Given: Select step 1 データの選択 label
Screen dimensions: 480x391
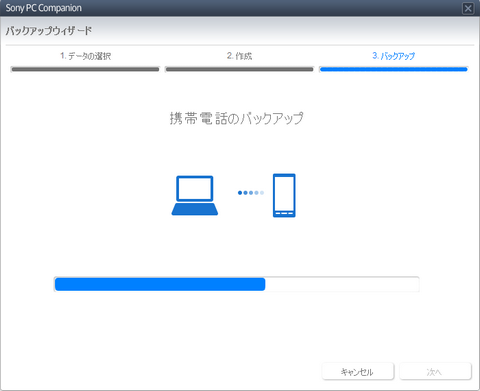Looking at the screenshot, I should coord(85,56).
